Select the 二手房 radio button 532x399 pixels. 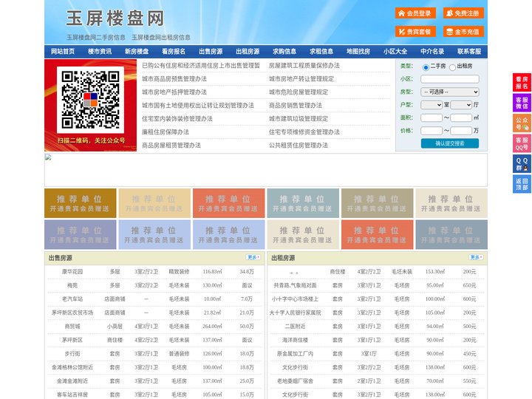426,67
